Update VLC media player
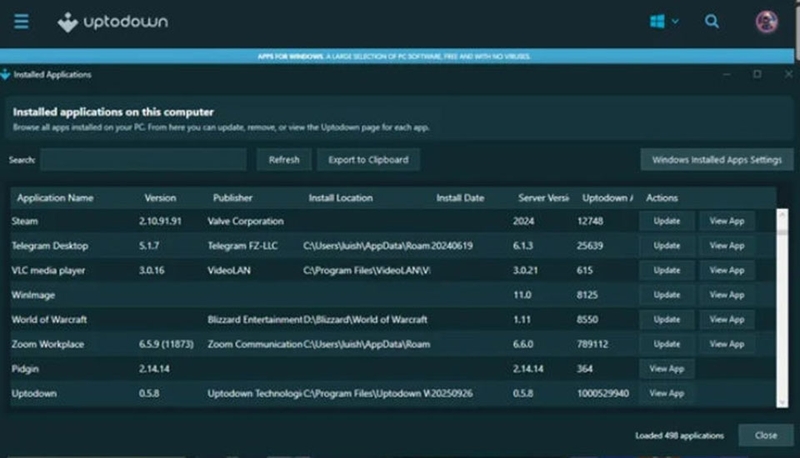The height and width of the screenshot is (458, 800). [x=667, y=270]
